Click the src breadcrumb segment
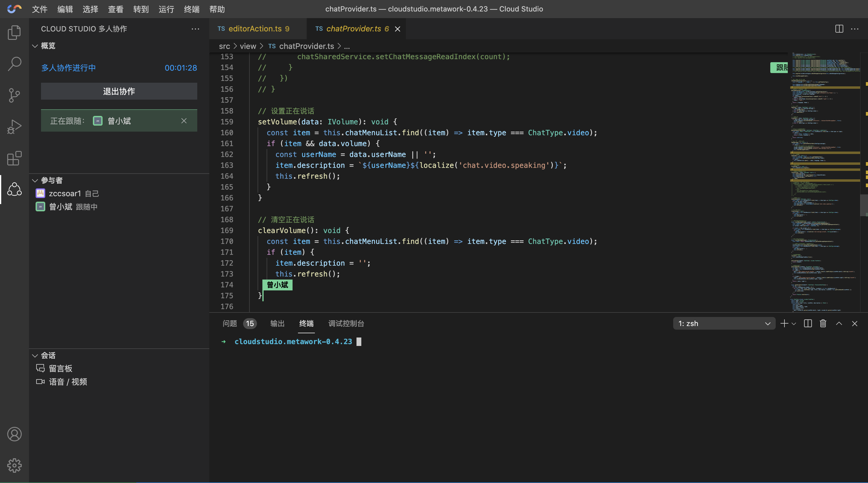 (224, 46)
